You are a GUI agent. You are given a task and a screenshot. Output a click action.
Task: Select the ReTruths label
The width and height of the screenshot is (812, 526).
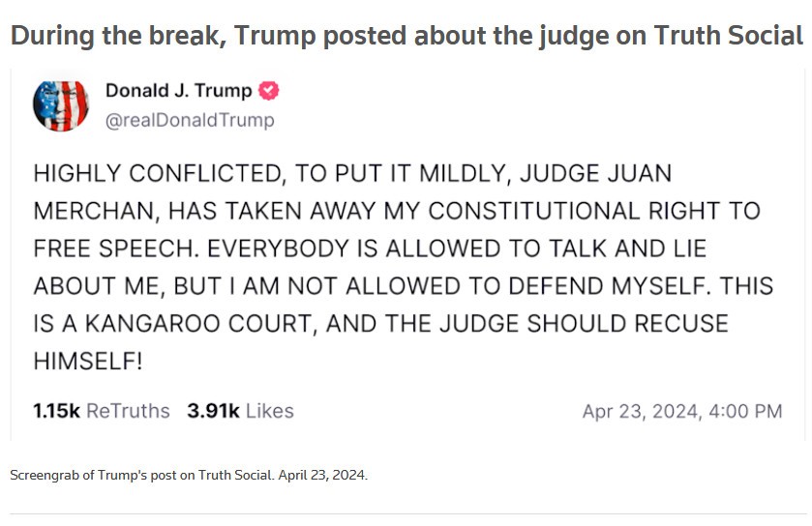128,411
